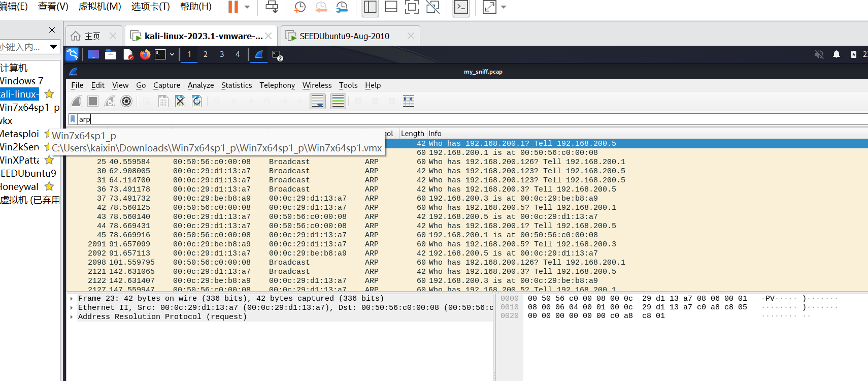Click the send Ctrl+Alt+Del icon in the VMware toolbar
Viewport: 868px width, 381px height.
[x=272, y=7]
